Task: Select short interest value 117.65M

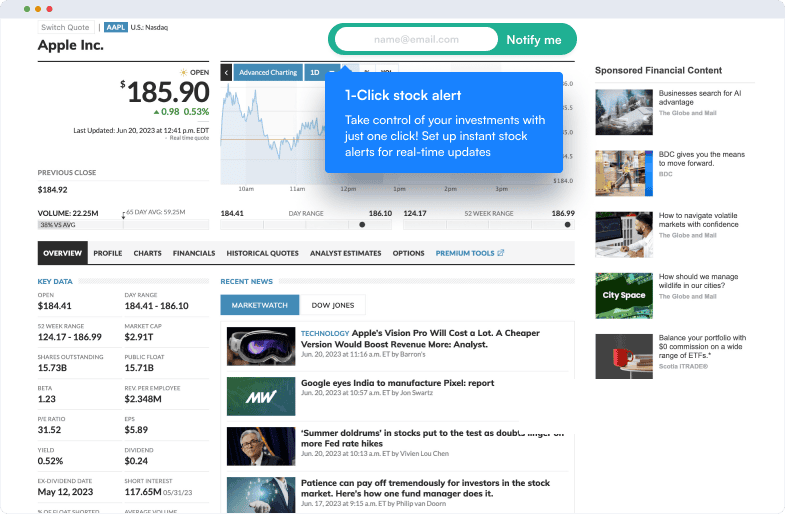Action: click(x=143, y=492)
